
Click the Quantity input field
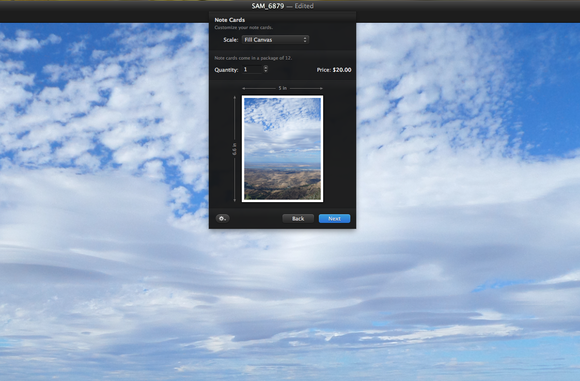(252, 70)
